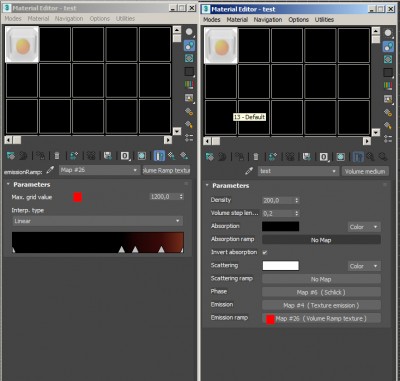Click the eyedropper next to the test name field
Screen dimensions: 400x381
(249, 171)
